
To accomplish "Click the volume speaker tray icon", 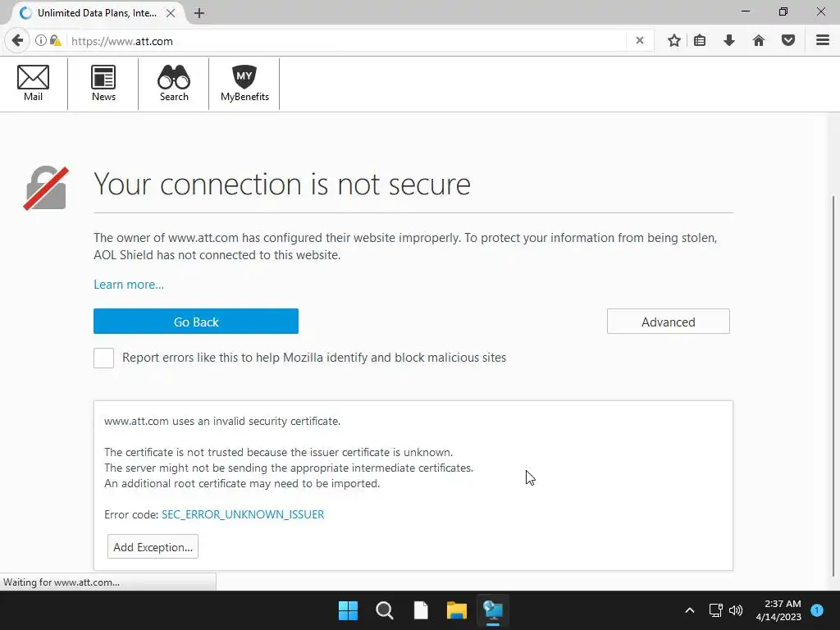I will [x=736, y=610].
